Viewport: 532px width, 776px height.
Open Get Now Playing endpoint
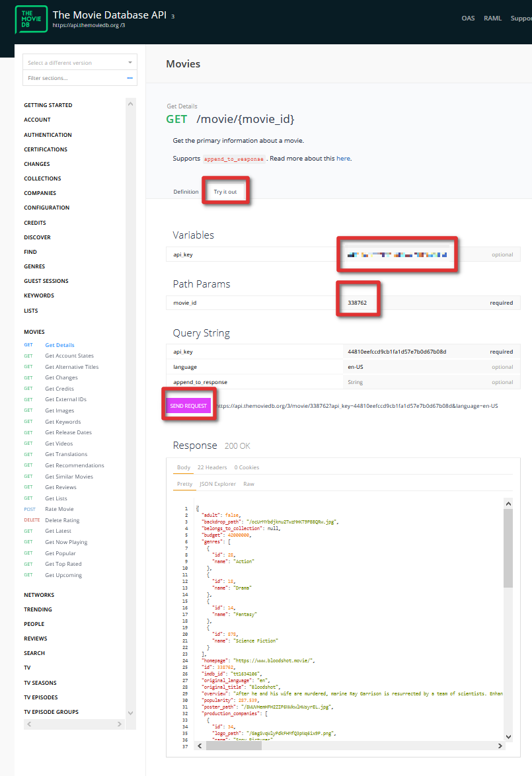tap(66, 542)
